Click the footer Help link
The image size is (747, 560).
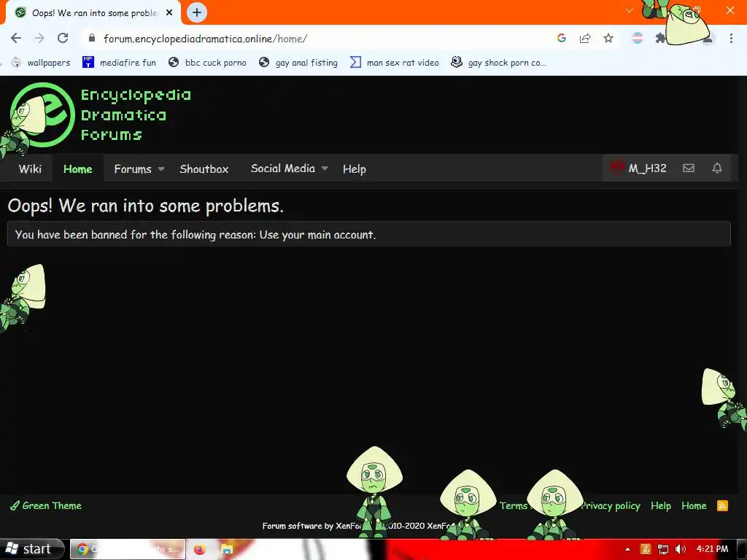click(x=661, y=506)
